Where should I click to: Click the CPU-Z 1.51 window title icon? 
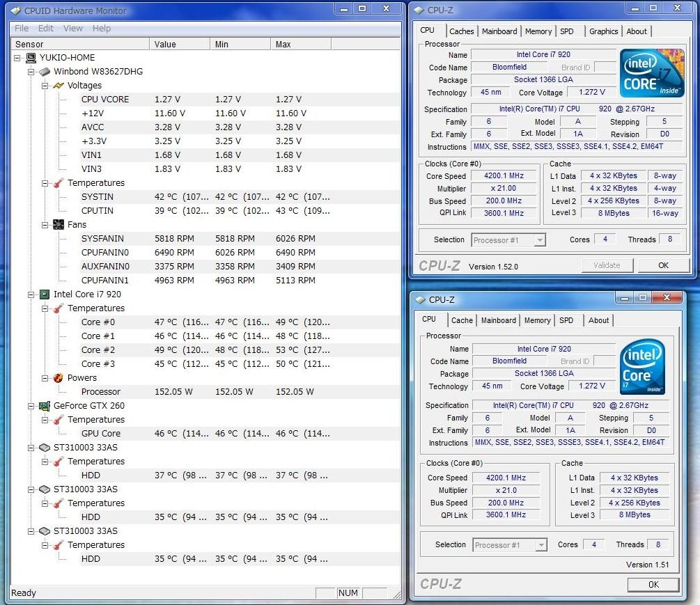(421, 299)
